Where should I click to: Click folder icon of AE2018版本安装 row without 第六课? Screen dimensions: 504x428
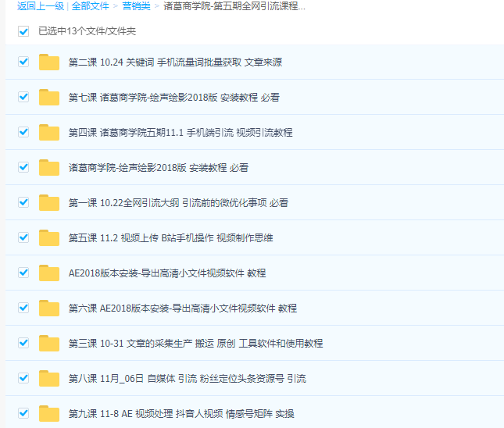click(49, 273)
